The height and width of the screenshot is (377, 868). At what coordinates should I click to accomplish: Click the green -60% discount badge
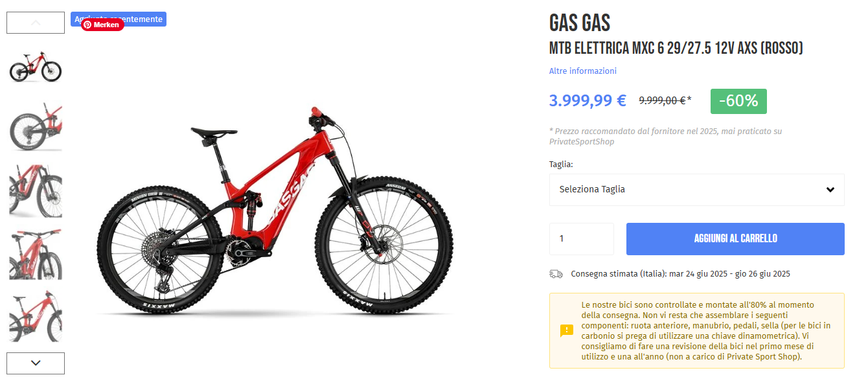tap(738, 101)
